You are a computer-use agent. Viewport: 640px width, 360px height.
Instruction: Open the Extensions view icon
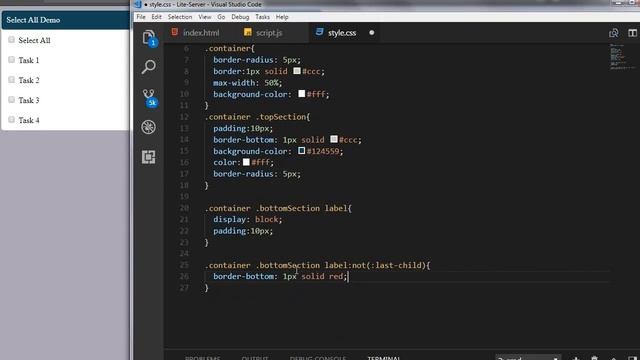pos(149,157)
